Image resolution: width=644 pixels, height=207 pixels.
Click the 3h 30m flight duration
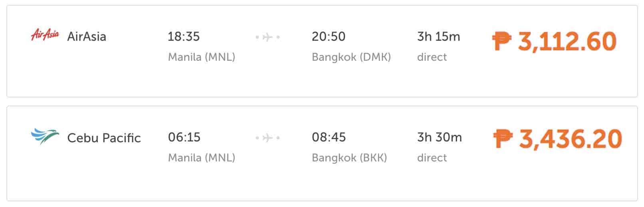(x=439, y=137)
